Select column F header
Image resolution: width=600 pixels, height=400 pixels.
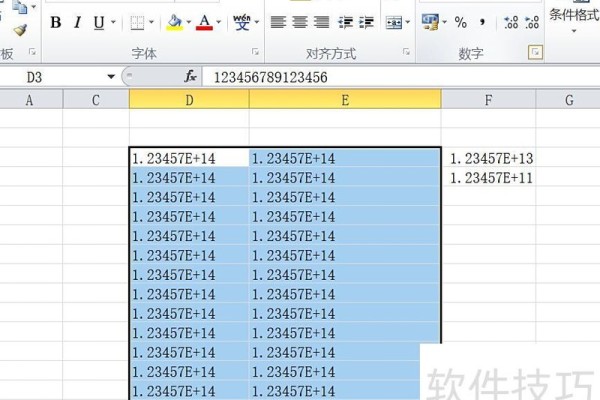pos(488,100)
